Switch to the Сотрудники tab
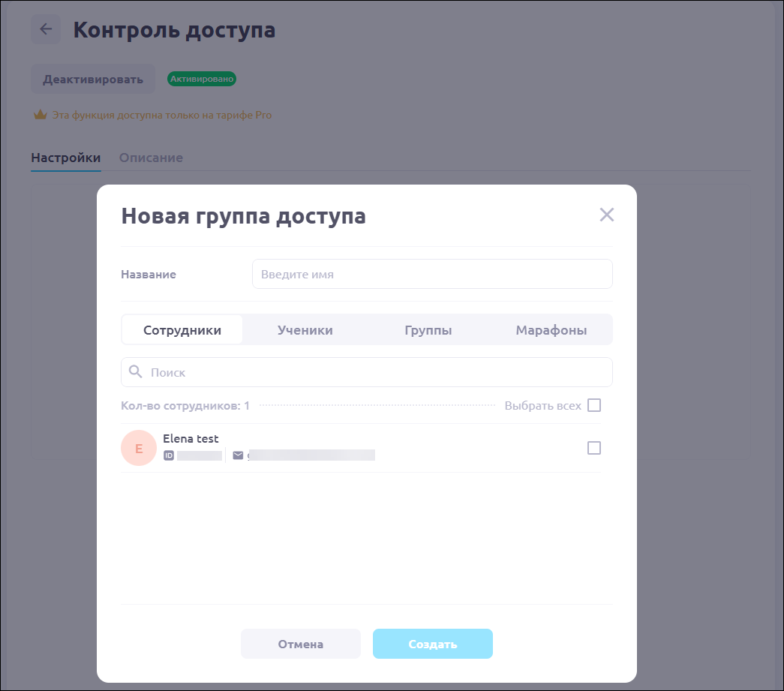This screenshot has height=691, width=784. (x=182, y=330)
